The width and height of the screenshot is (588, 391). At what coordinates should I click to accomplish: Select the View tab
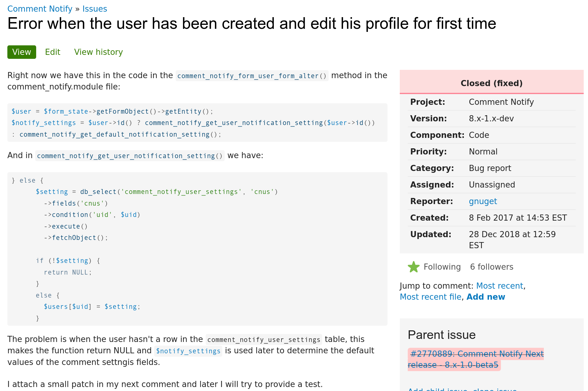pos(22,52)
